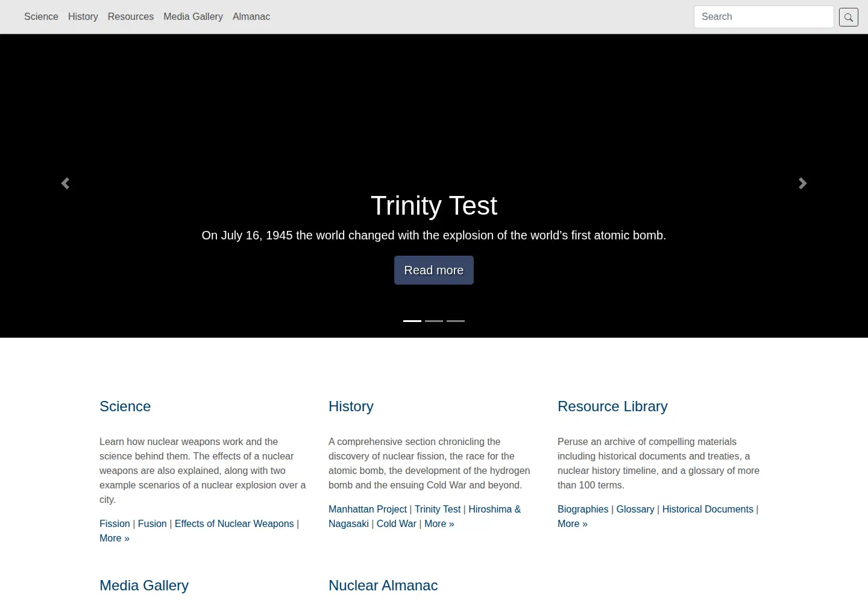Screen dimensions: 868x603
Task: Open Almanac from the navbar
Action: tap(251, 17)
